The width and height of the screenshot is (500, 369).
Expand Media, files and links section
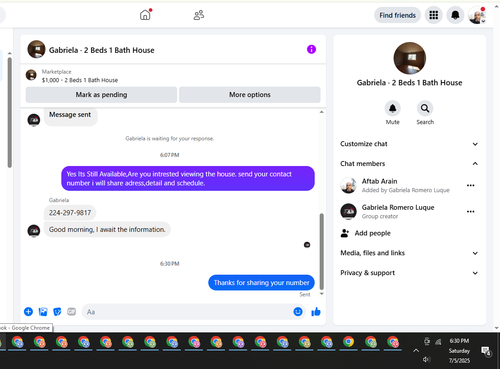point(409,253)
